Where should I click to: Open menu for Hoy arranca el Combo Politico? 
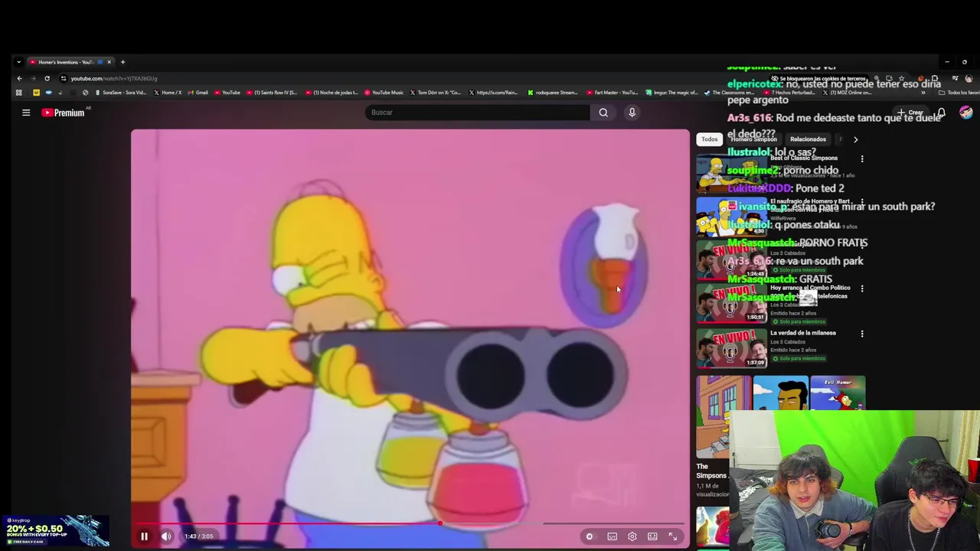tap(862, 289)
